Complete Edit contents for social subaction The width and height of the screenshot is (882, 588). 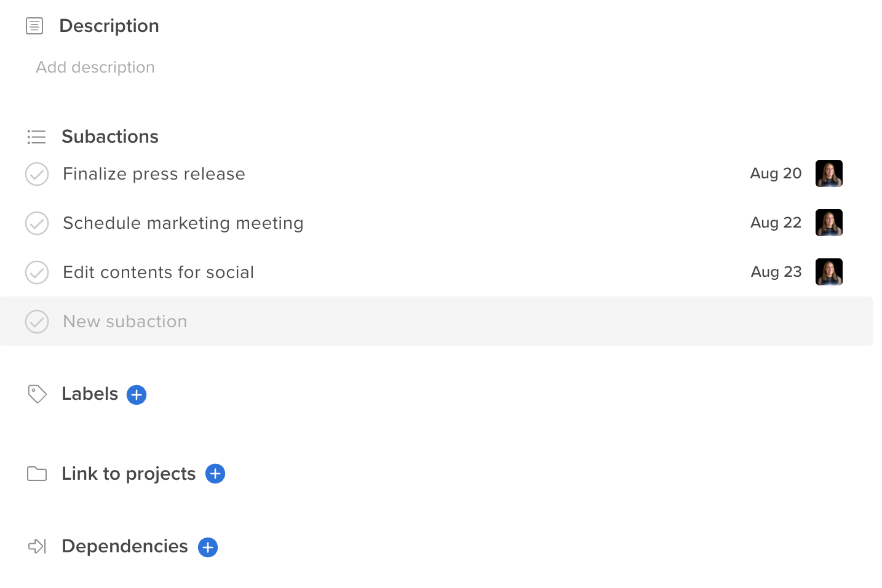click(x=37, y=272)
